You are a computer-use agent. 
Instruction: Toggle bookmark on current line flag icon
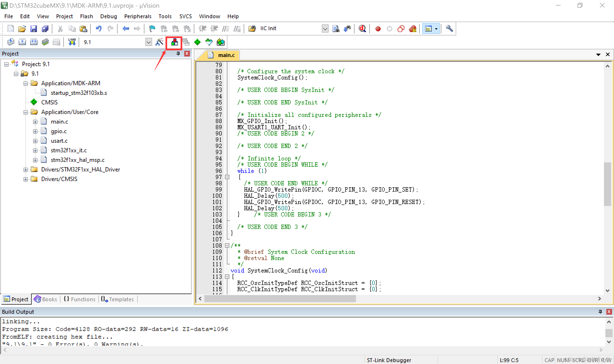(x=152, y=29)
